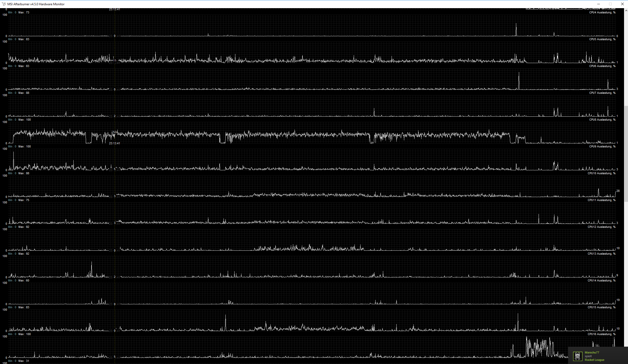
Task: Click the CPU10 Auslastung graph label
Action: tap(601, 173)
